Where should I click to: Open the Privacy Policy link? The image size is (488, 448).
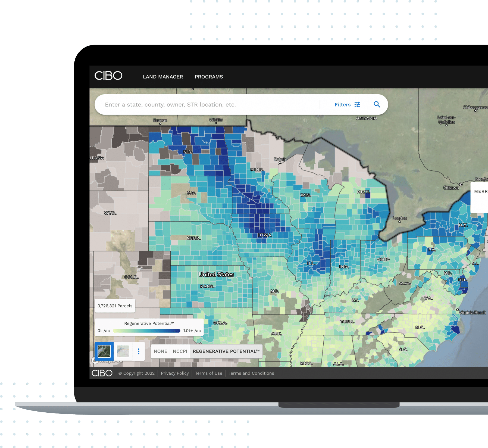point(175,373)
